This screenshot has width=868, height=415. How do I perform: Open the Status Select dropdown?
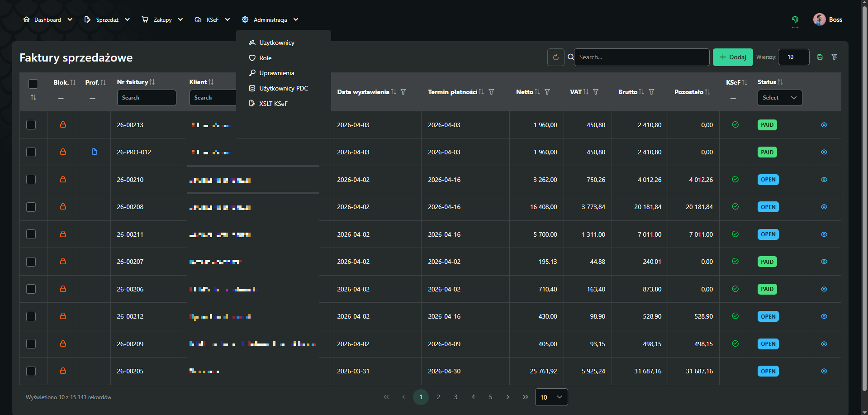779,97
